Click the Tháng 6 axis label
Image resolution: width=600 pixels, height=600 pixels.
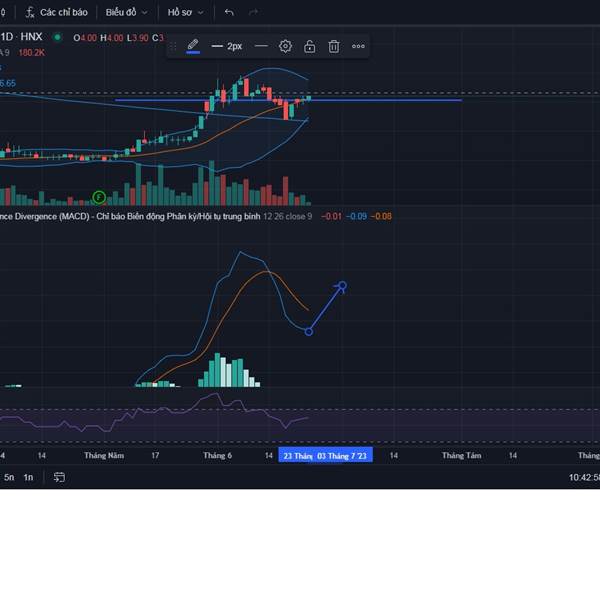[217, 455]
